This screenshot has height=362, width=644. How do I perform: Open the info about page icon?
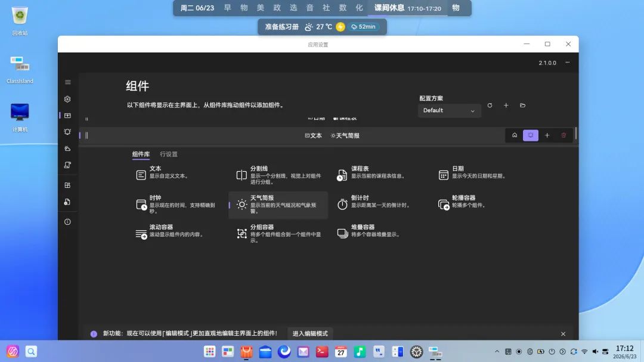(x=68, y=222)
